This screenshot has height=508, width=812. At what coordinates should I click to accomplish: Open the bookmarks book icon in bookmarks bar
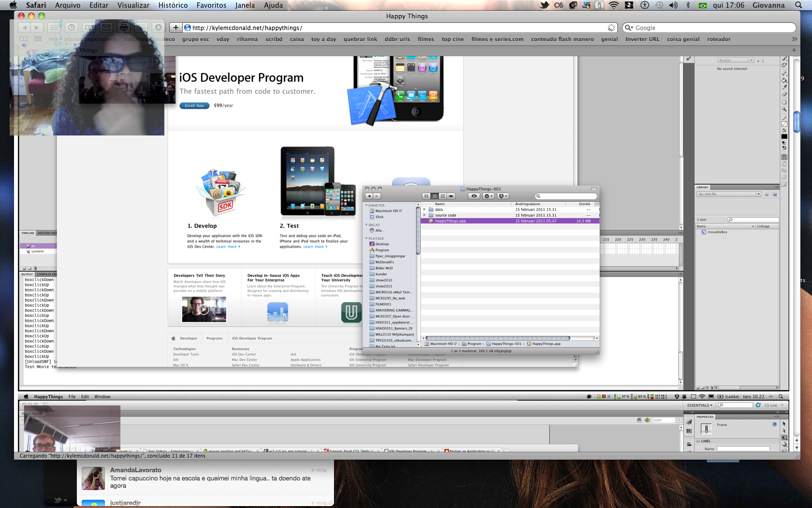[x=23, y=39]
